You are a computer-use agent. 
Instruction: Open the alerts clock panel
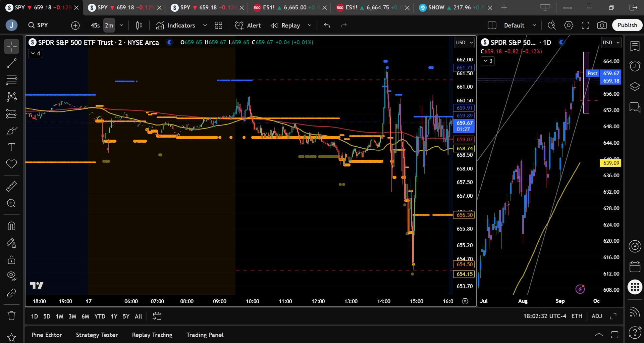[x=635, y=66]
